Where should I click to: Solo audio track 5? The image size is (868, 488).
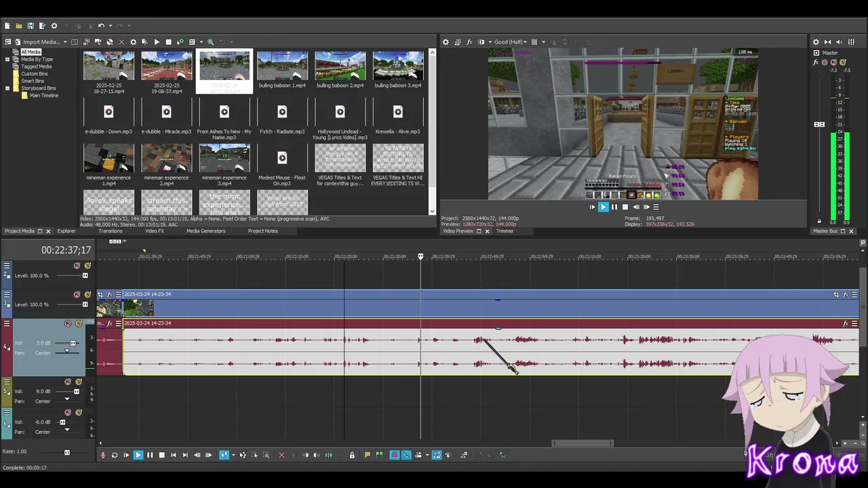pos(79,382)
